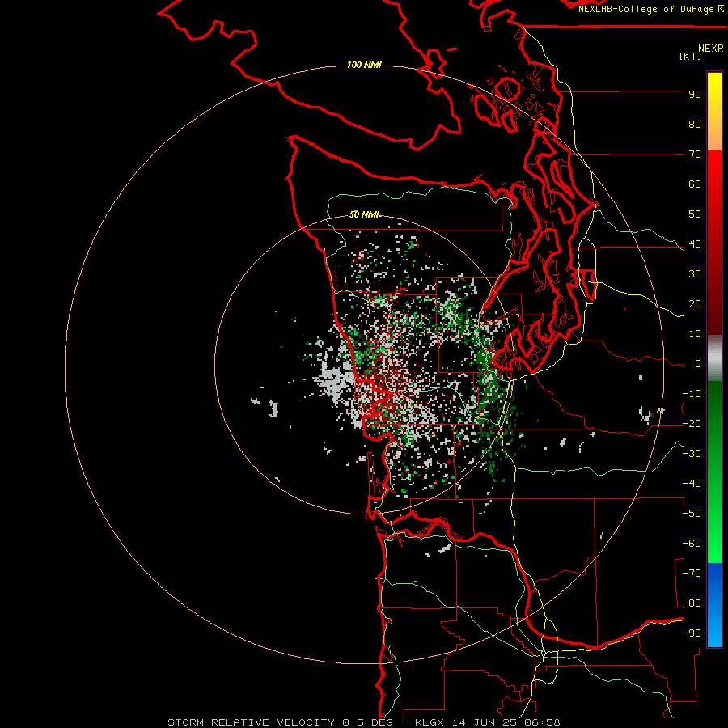Click the -20 knot scale label

pyautogui.click(x=692, y=424)
